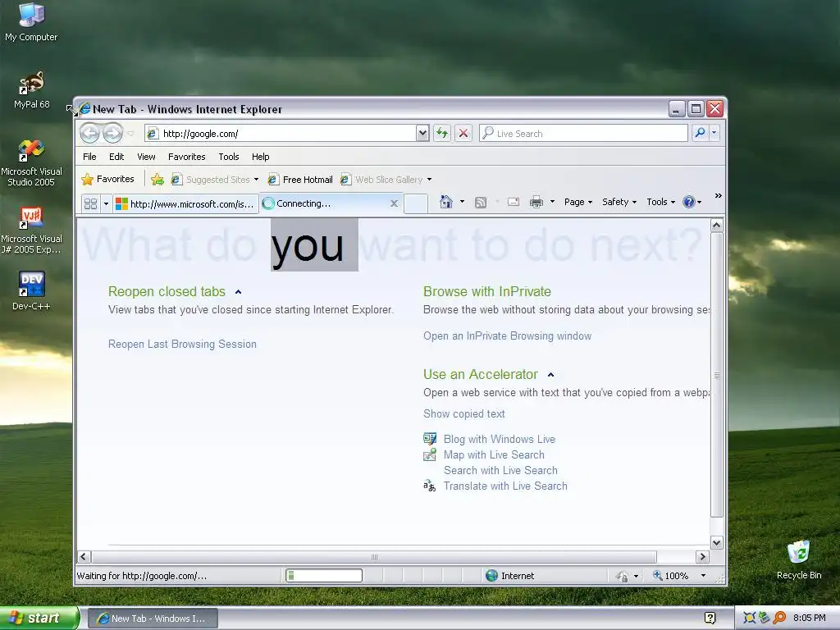Click the Add to Favorites Bar icon

click(x=157, y=180)
